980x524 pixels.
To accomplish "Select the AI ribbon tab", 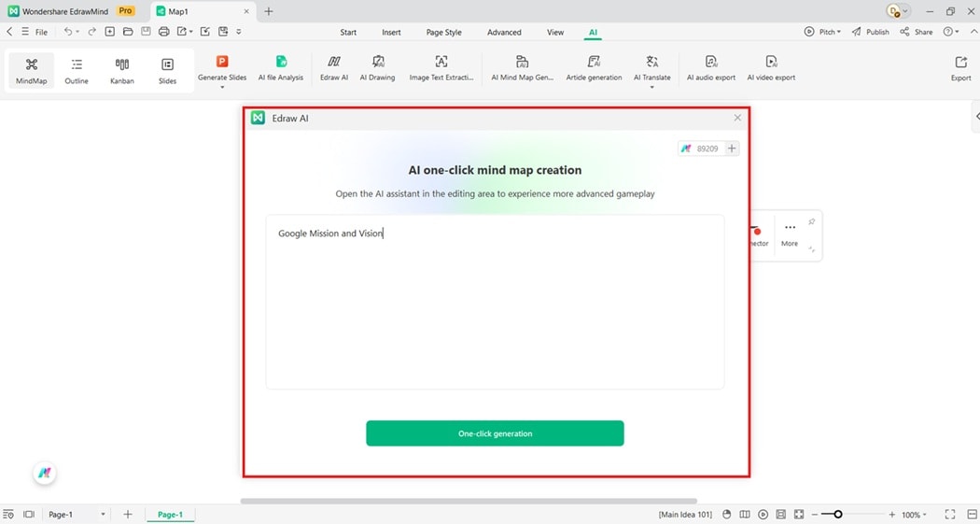I will pyautogui.click(x=593, y=33).
